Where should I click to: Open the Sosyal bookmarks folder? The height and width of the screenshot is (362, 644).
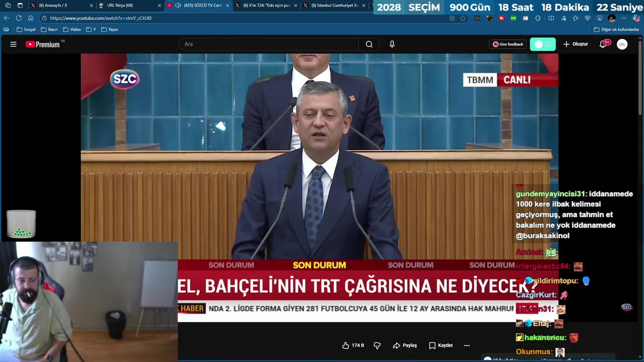(x=26, y=30)
